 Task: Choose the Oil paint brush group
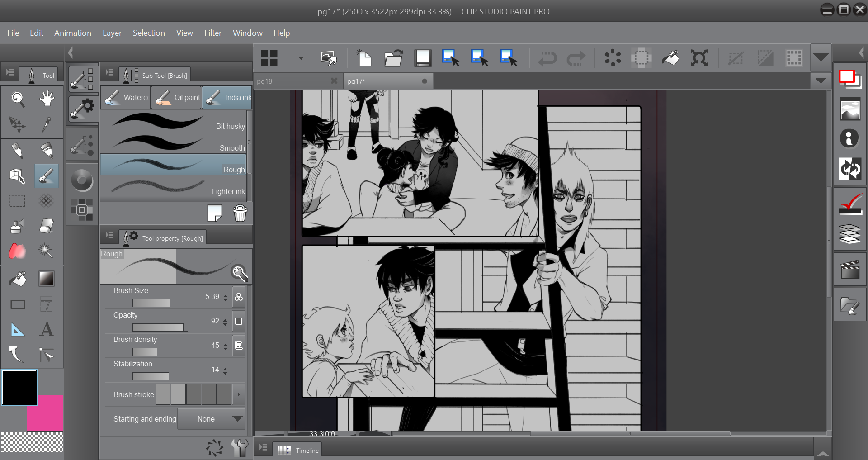coord(177,97)
